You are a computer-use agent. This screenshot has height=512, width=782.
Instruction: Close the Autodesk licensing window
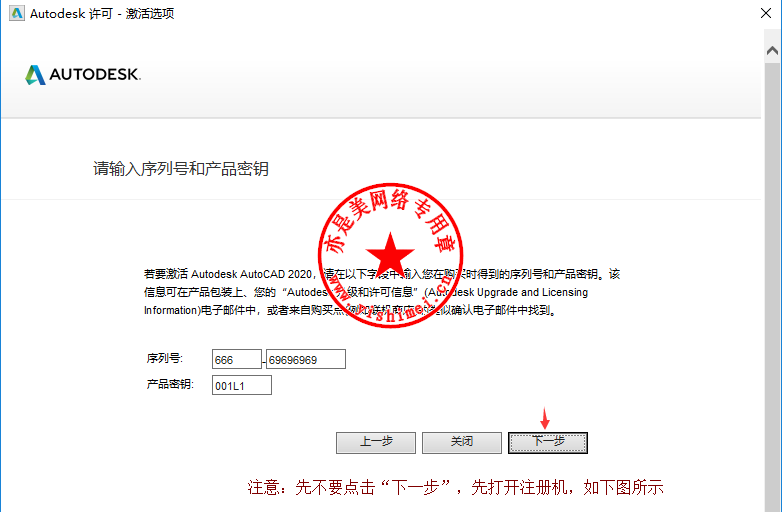[766, 13]
